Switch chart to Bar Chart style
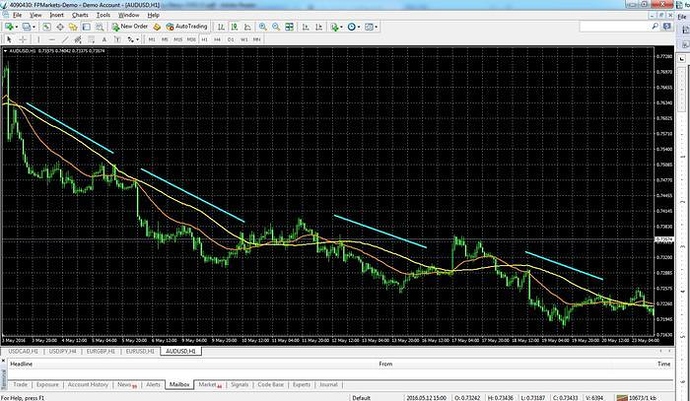This screenshot has width=690, height=401. pos(221,27)
